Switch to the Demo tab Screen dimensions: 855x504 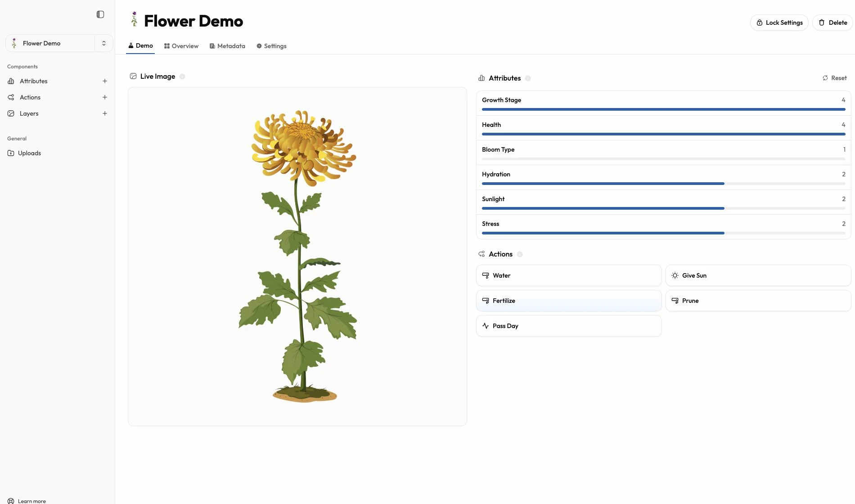140,46
